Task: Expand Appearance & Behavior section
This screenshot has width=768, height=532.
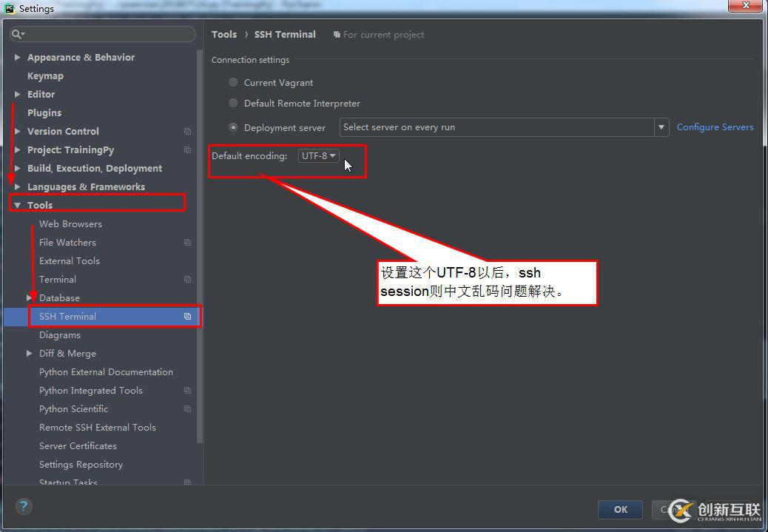Action: [x=18, y=57]
